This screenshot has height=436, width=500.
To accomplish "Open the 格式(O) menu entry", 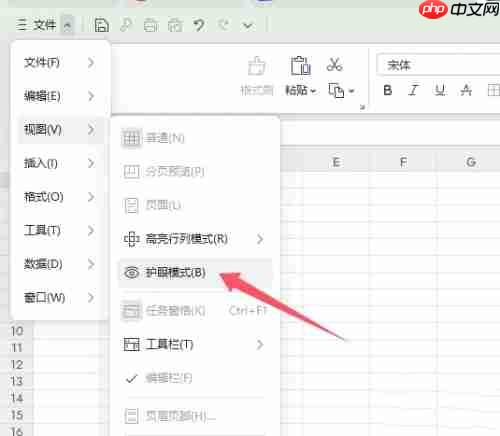I will (60, 197).
